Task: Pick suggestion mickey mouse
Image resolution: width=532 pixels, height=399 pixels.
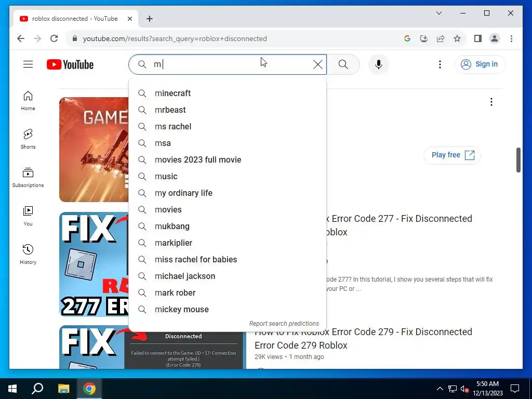Action: 228,310
